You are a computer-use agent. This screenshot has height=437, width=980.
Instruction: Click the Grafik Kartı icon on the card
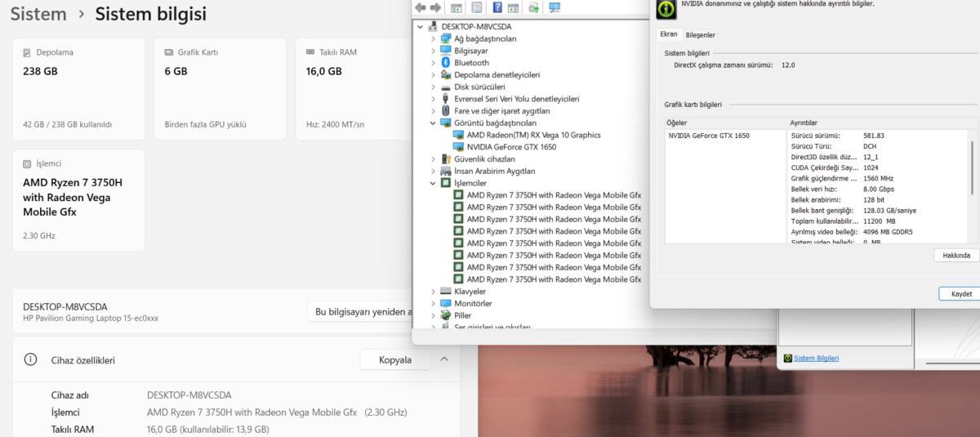pos(169,52)
